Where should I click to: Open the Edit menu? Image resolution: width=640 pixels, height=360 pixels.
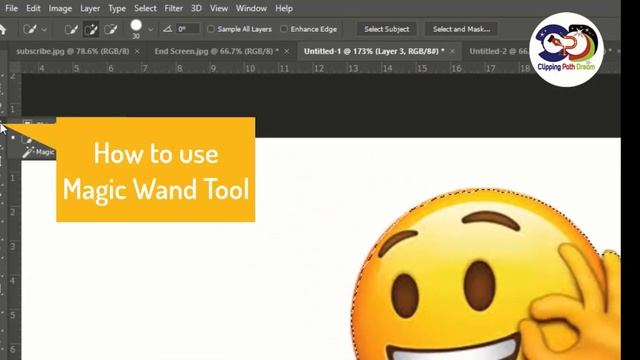click(33, 8)
